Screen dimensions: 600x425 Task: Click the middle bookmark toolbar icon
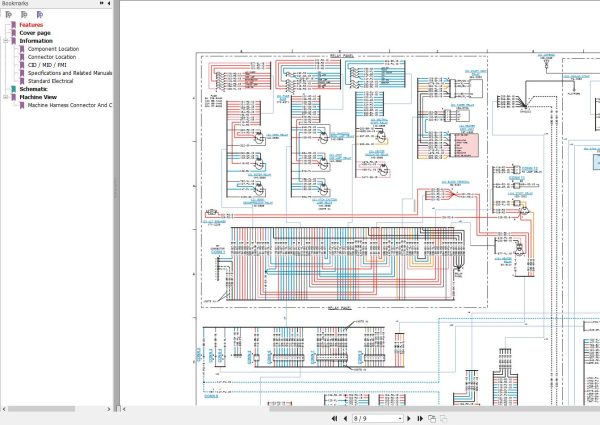pos(24,15)
